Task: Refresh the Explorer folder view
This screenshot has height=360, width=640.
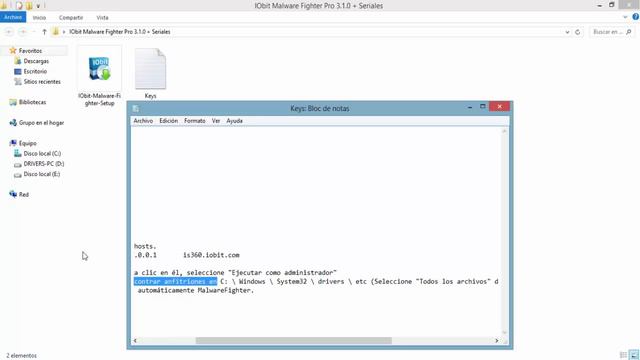Action: pos(578,32)
